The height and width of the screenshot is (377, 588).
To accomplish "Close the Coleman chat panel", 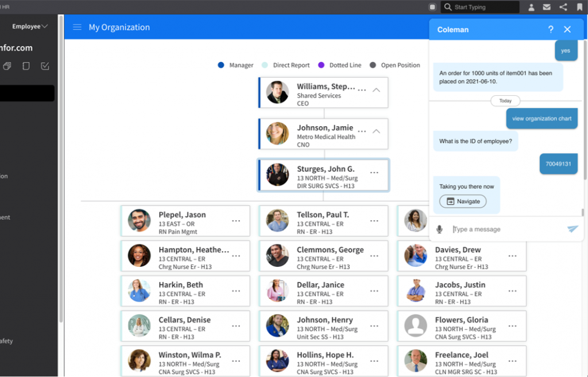I will 567,30.
